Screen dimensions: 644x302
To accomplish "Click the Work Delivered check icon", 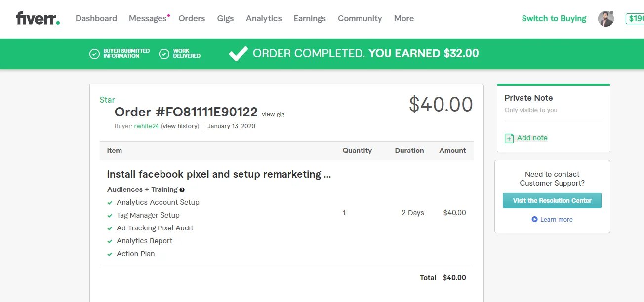I will (164, 54).
